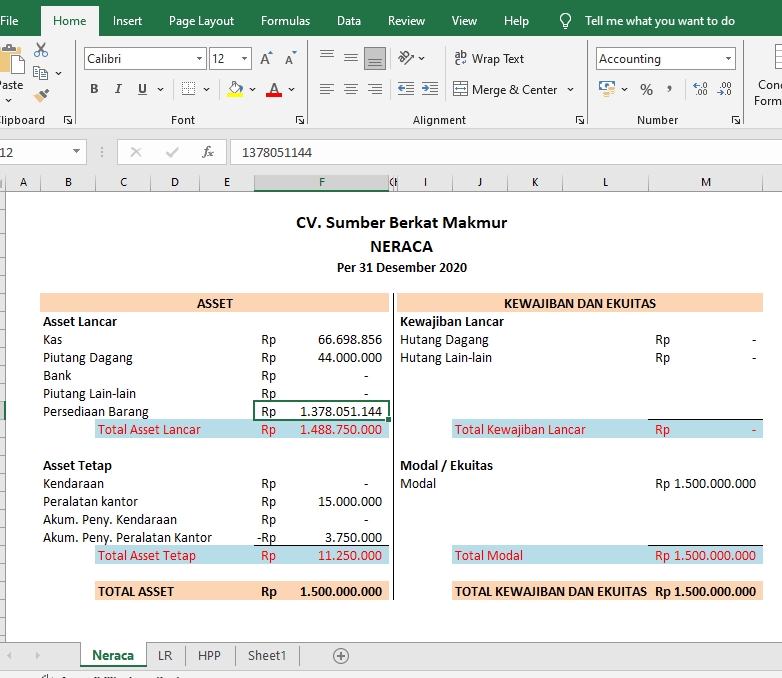Toggle Wrap Text on the cell
Screen dimensions: 782x678
(489, 59)
